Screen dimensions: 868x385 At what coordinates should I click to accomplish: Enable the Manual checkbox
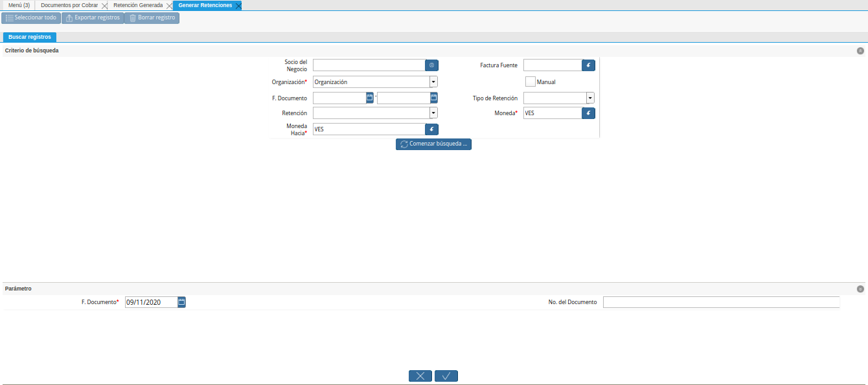click(x=531, y=82)
